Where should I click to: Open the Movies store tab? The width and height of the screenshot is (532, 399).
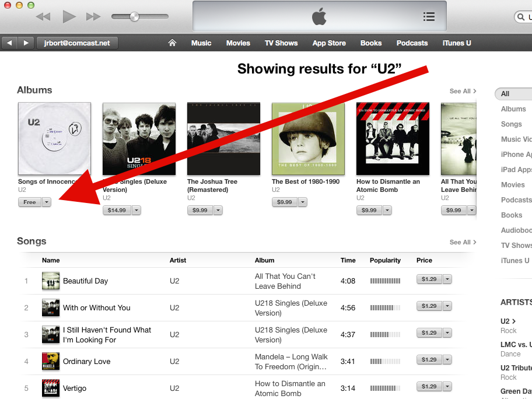click(x=238, y=43)
